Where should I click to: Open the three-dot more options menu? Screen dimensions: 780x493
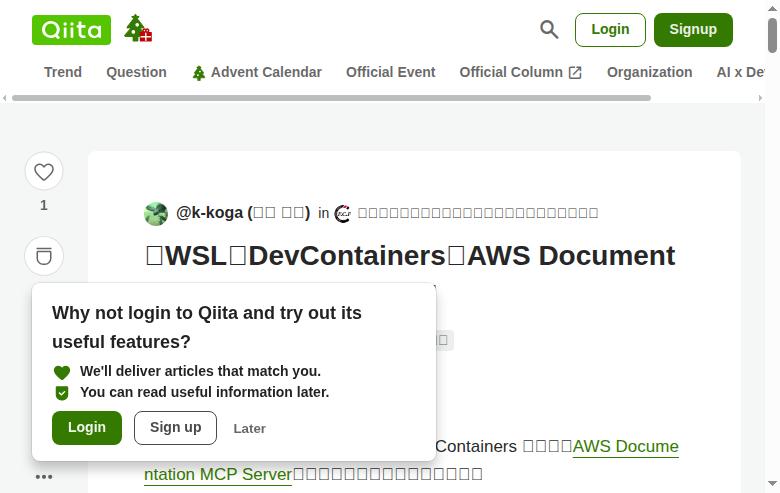pos(44,477)
